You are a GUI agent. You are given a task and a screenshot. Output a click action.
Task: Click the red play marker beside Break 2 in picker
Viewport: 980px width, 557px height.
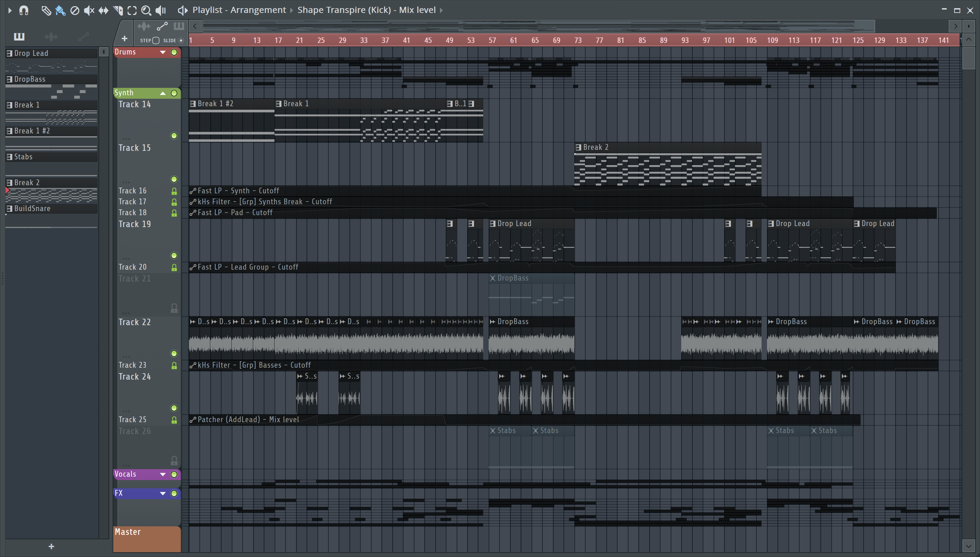point(7,190)
